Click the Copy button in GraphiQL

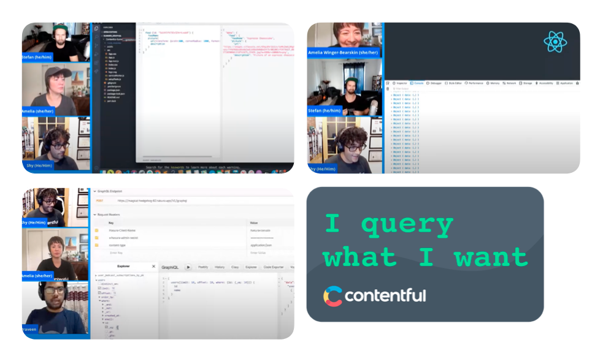click(235, 267)
